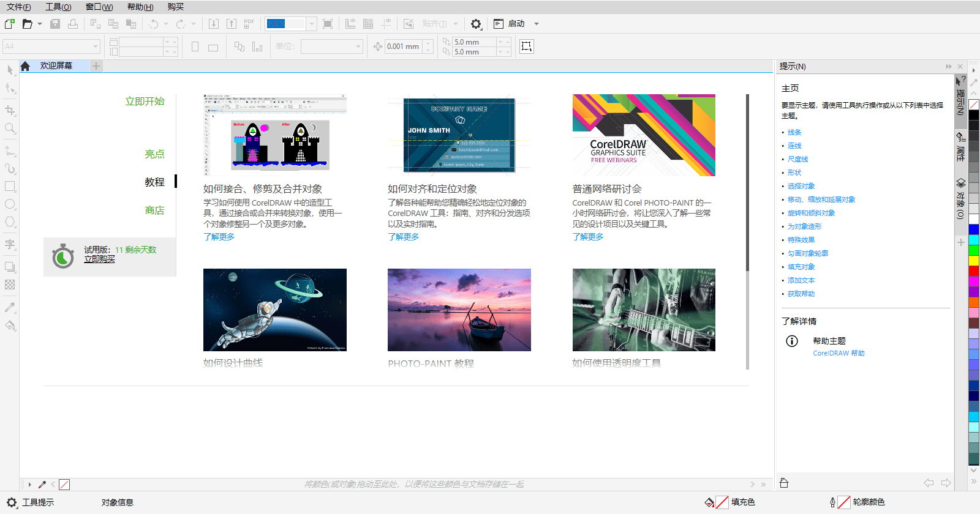This screenshot has width=980, height=514.
Task: Click the 立即购买 link
Action: click(99, 259)
